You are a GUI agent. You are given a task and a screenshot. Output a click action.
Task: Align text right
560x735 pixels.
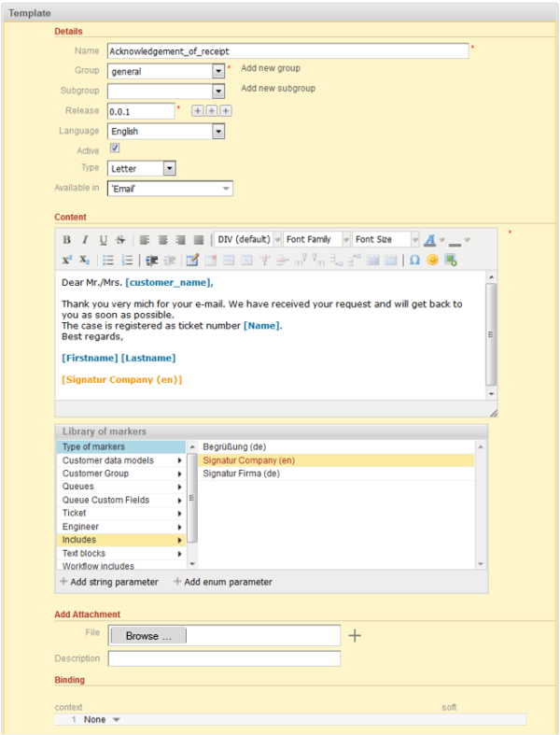click(x=180, y=240)
